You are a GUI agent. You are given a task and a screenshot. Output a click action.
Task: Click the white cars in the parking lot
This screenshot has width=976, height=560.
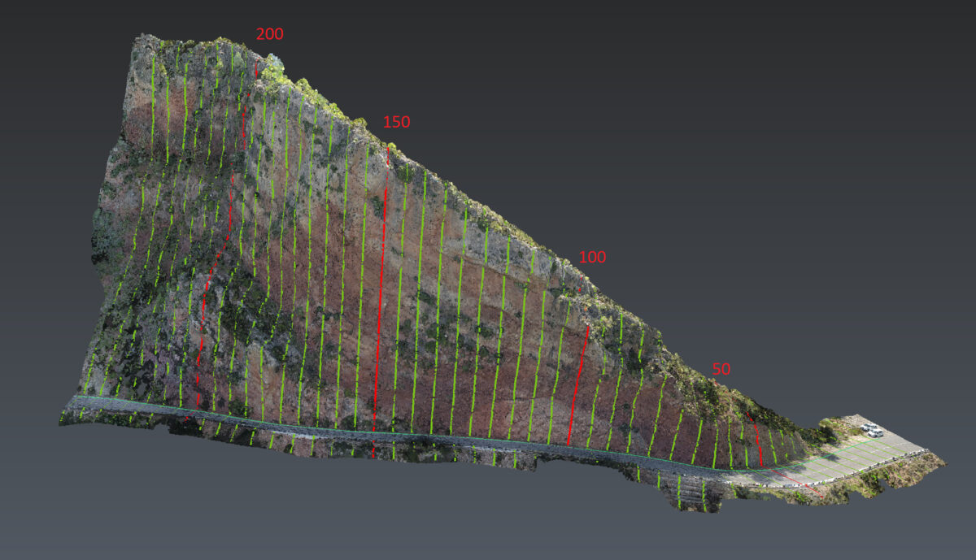[x=871, y=430]
